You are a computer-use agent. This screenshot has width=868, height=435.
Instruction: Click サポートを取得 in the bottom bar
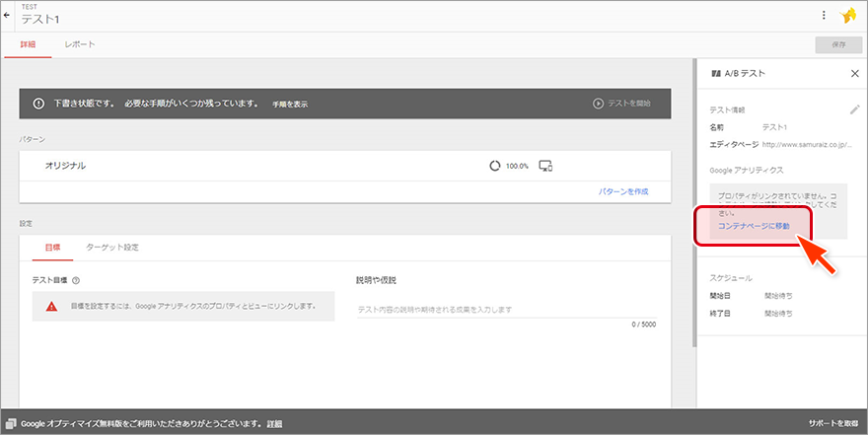pos(833,424)
